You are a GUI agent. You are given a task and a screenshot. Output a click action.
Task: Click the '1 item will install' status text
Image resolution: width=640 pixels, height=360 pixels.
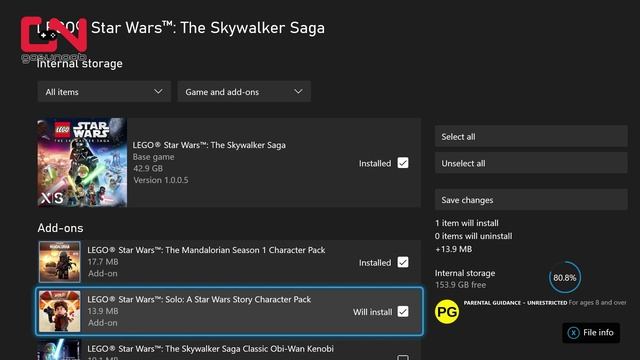(467, 223)
